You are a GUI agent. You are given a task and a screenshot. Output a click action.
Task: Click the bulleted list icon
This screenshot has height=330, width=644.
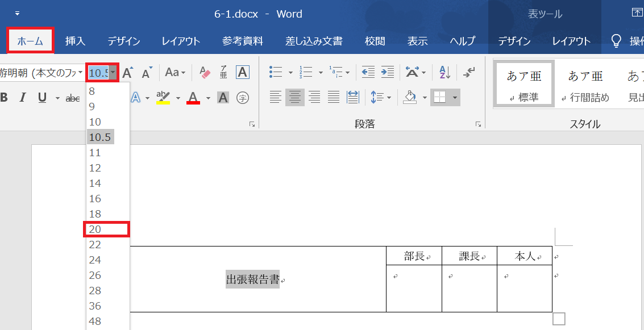tap(276, 73)
